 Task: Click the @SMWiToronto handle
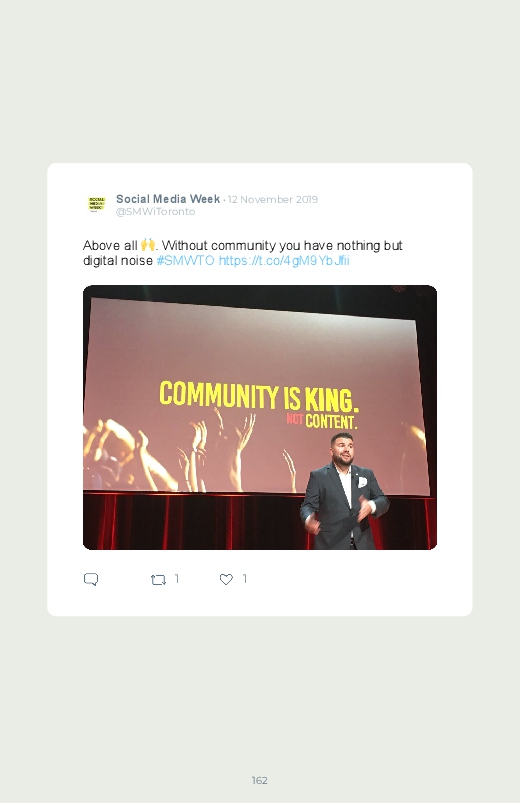(155, 212)
